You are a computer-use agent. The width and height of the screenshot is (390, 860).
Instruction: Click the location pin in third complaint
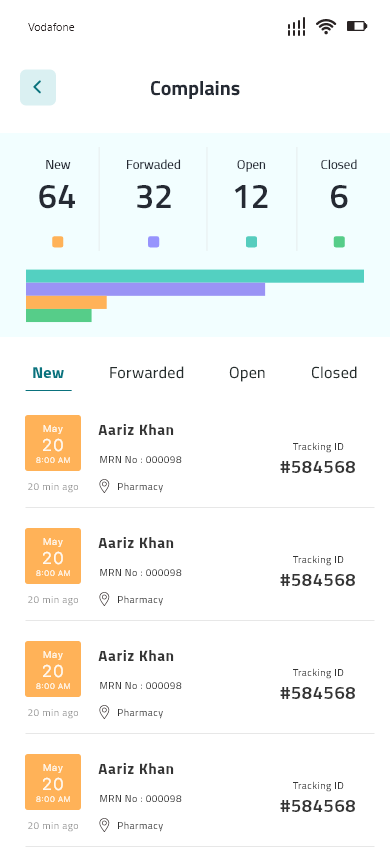pyautogui.click(x=104, y=712)
